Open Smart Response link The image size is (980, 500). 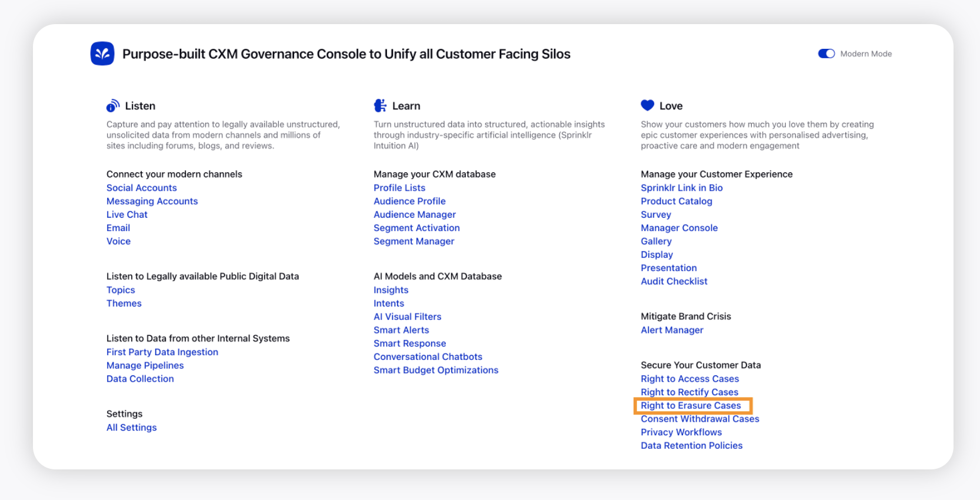[x=410, y=344]
